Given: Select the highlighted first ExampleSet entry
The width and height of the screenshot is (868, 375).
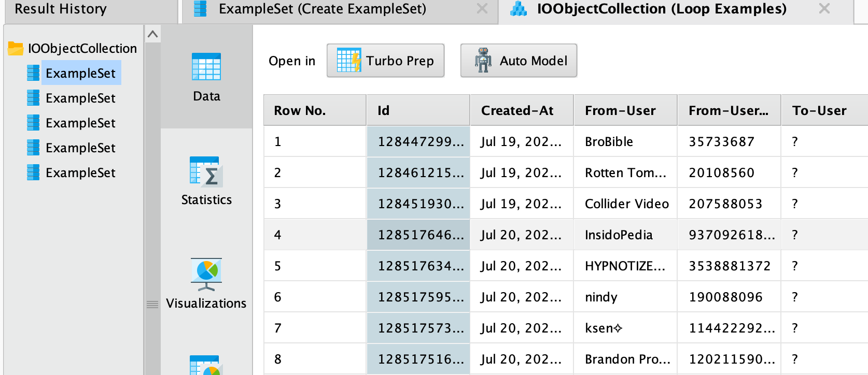Looking at the screenshot, I should [80, 73].
